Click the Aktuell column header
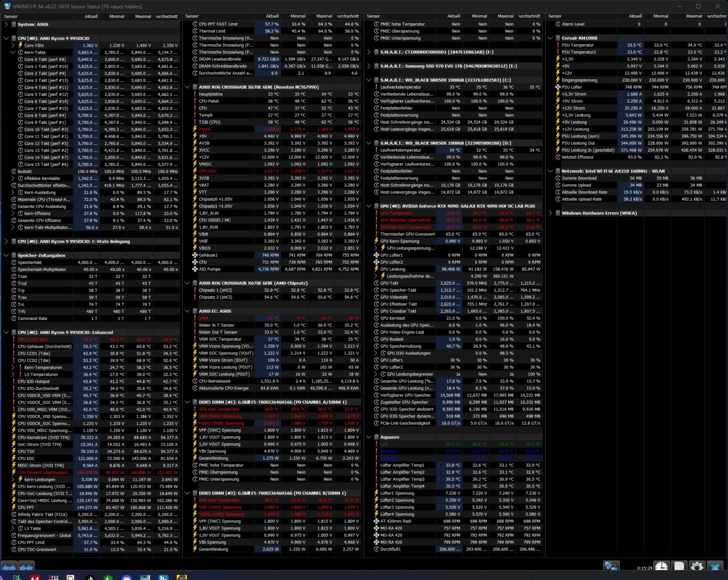728x580 pixels. [x=90, y=17]
